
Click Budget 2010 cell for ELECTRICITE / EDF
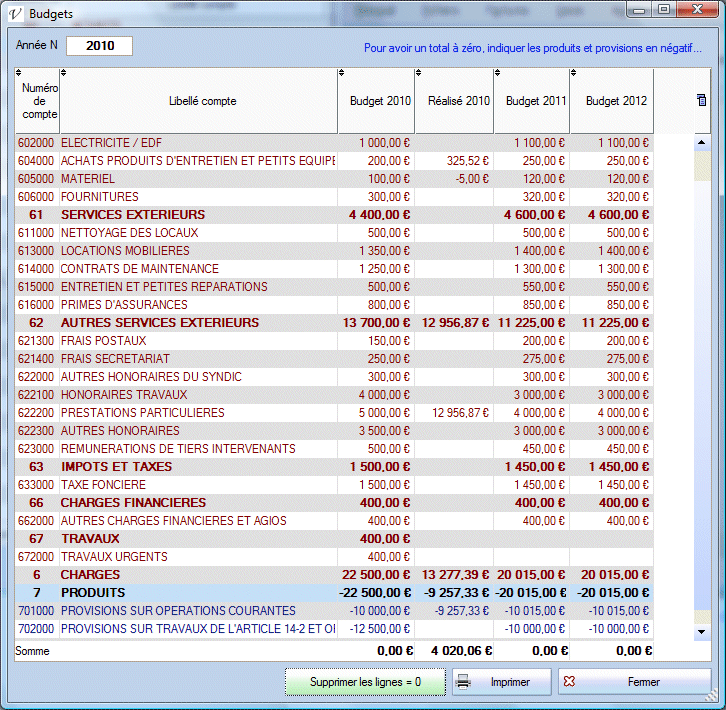pyautogui.click(x=376, y=143)
